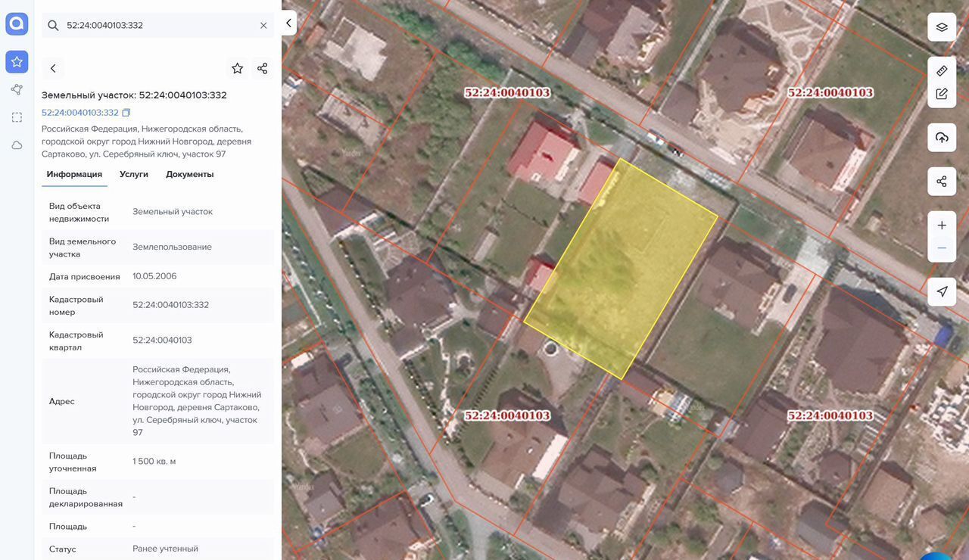Click 'Вид объекта недвижимости' label

(79, 213)
